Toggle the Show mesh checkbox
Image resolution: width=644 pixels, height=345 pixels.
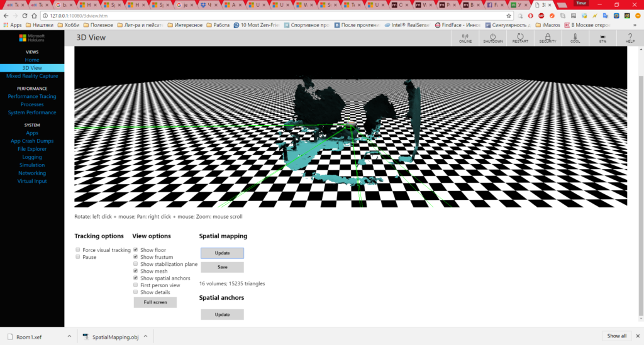tap(136, 271)
